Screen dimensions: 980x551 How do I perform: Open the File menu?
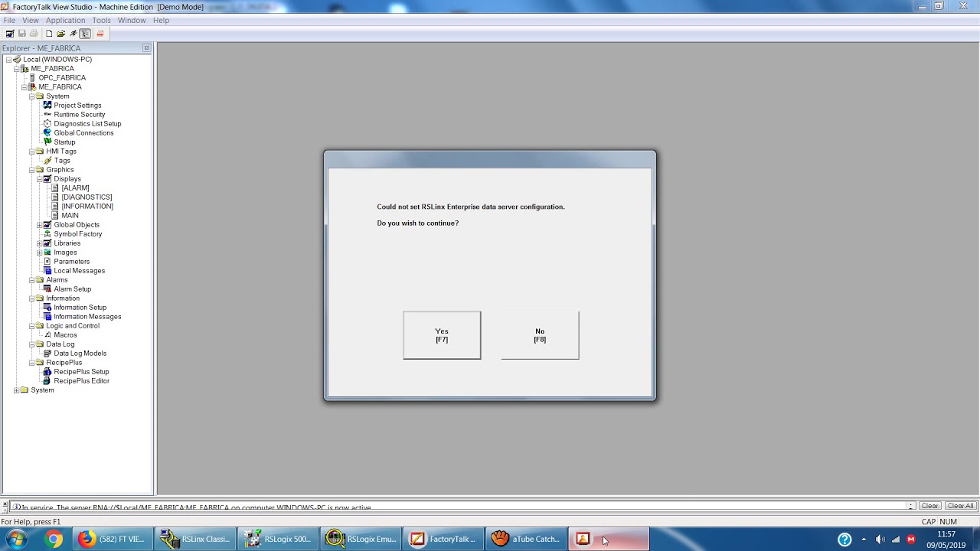pos(9,20)
